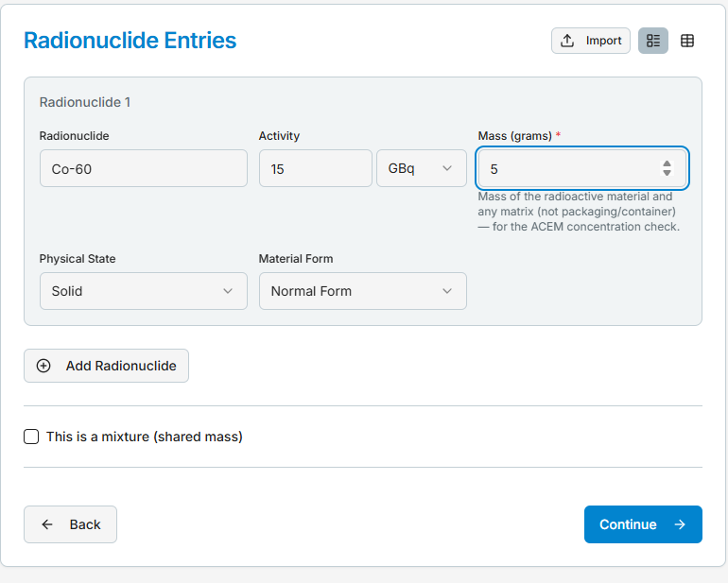
Task: Focus the Radionuclide field showing Co-60
Action: click(144, 168)
